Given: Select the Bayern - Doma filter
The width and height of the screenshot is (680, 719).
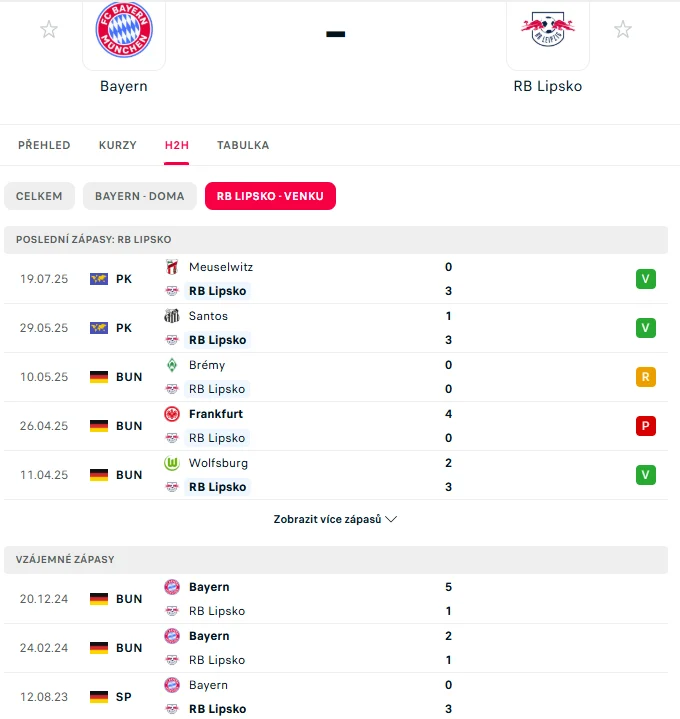Looking at the screenshot, I should pos(140,196).
